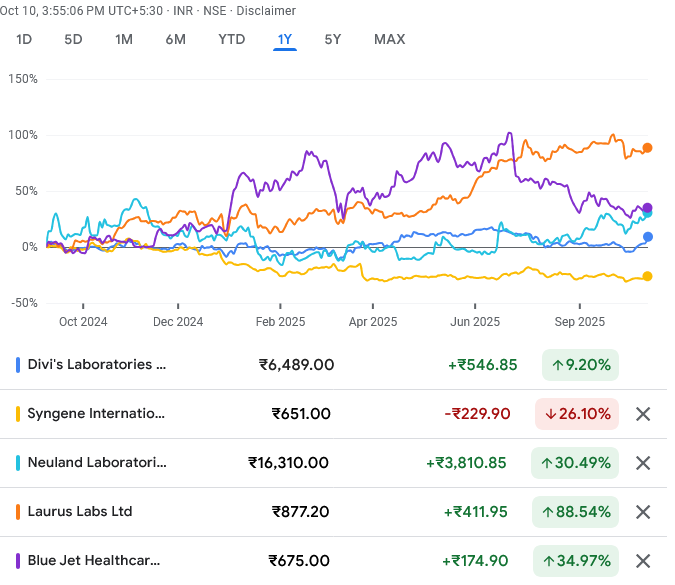Show the 6M chart range
Screen dimensions: 675x585
[176, 40]
